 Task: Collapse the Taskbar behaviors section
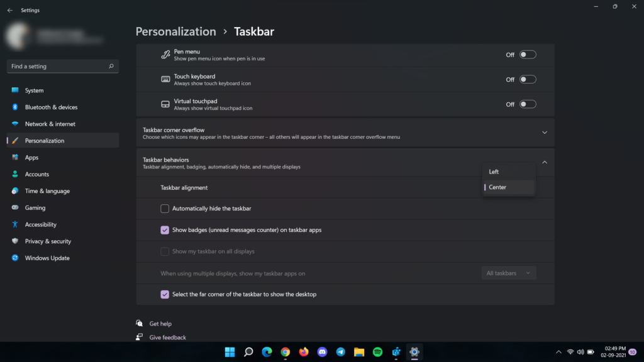[x=545, y=162]
